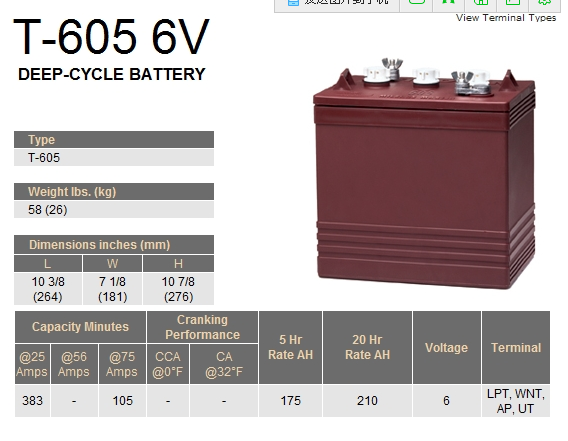Click the LPT, WNT, AP, UT terminal cell
Viewport: 568px width, 441px height.
(516, 401)
